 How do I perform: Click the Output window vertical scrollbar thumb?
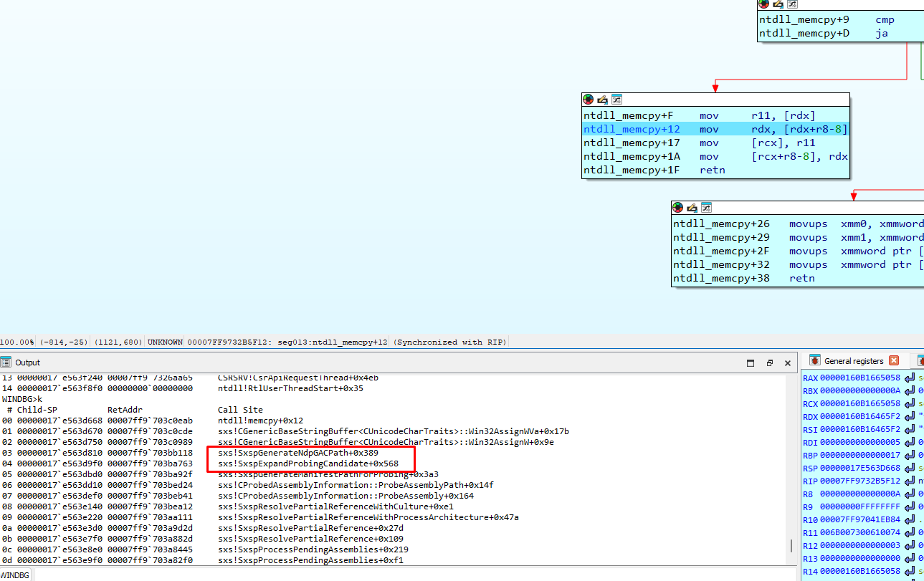click(x=791, y=545)
